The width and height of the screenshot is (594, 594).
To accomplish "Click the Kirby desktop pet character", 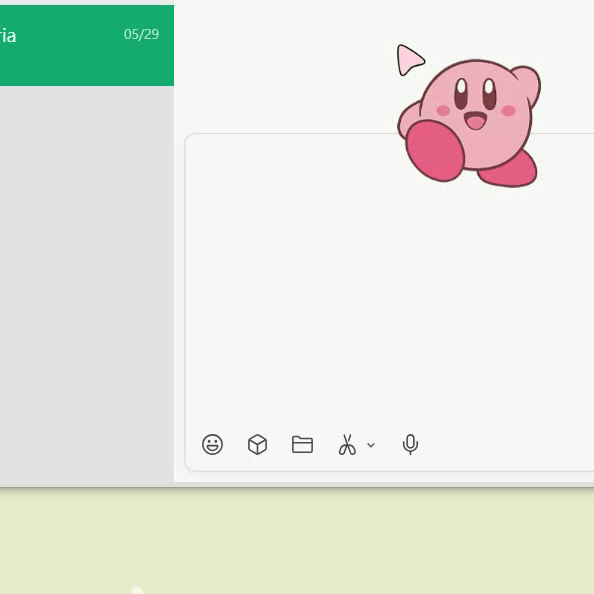I will tap(469, 123).
